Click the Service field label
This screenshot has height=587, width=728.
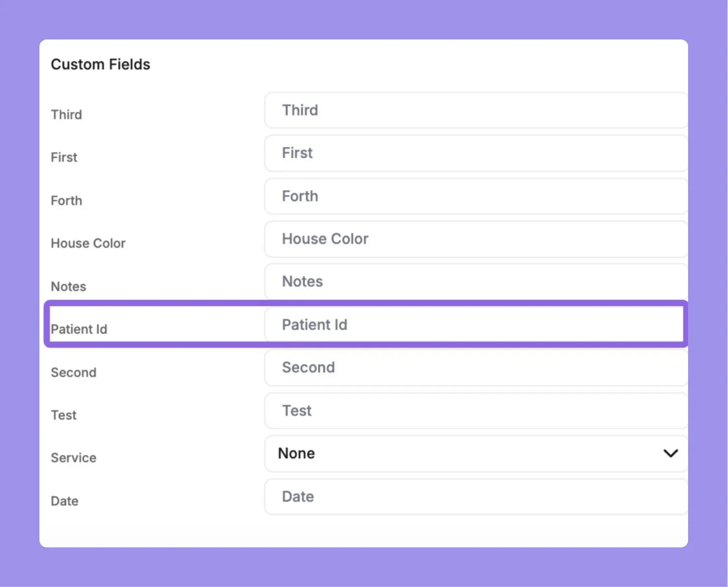pos(73,458)
